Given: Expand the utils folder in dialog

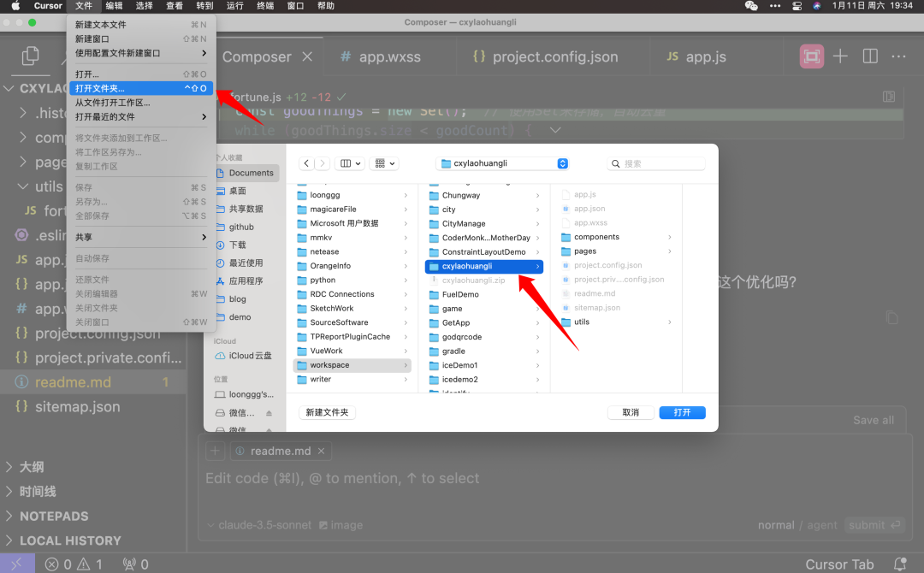Looking at the screenshot, I should 669,322.
